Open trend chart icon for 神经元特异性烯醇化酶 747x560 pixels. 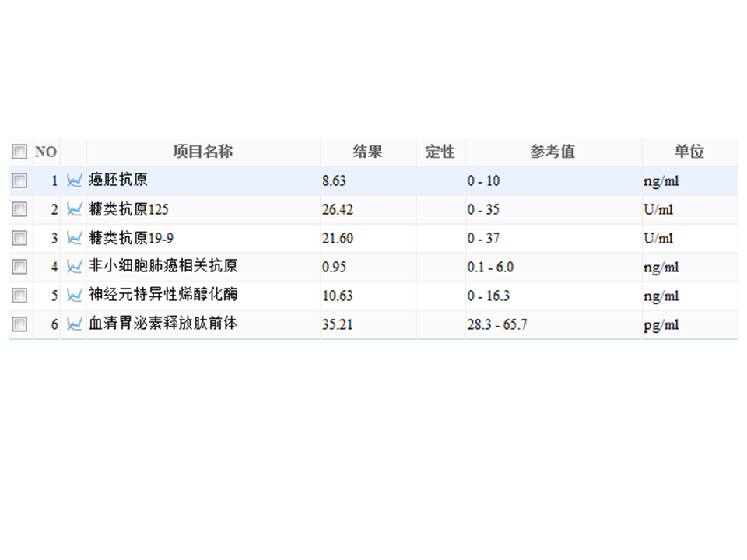click(x=75, y=296)
